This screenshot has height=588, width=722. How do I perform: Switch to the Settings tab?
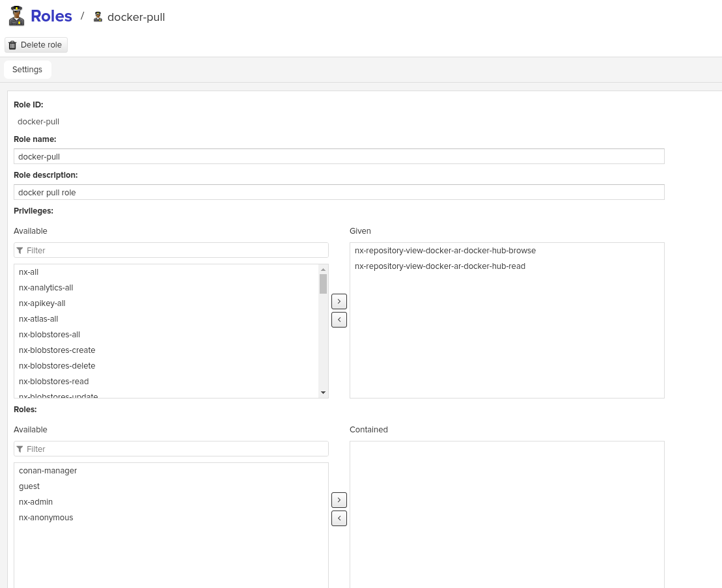[27, 69]
